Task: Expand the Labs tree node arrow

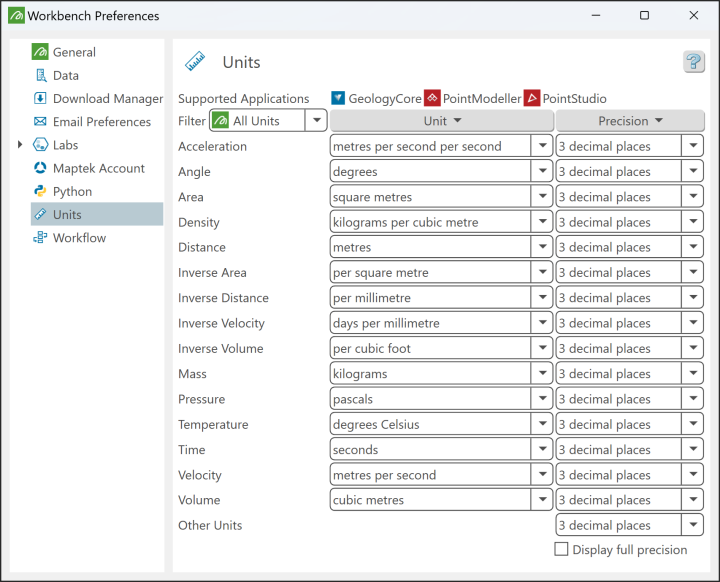Action: pyautogui.click(x=20, y=145)
